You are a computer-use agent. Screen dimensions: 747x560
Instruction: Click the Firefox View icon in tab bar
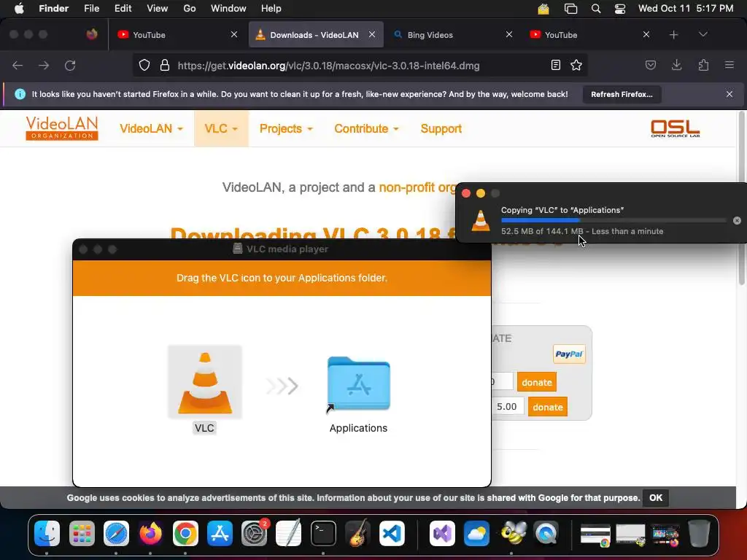tap(92, 34)
